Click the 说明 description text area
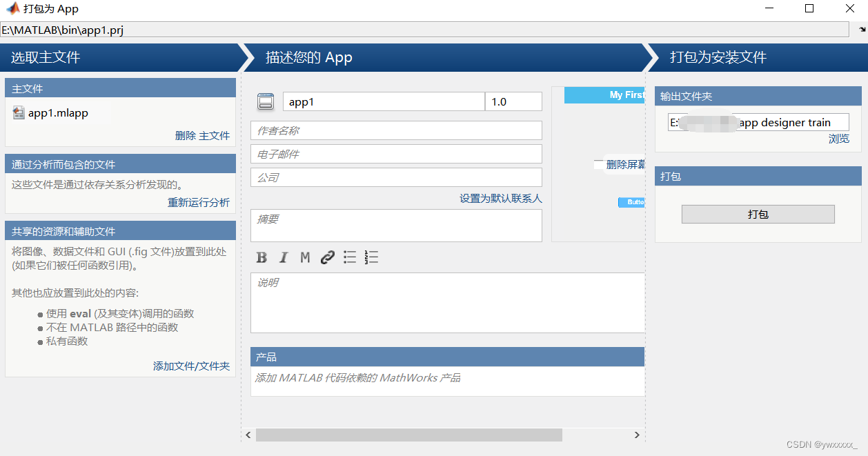 pos(447,303)
